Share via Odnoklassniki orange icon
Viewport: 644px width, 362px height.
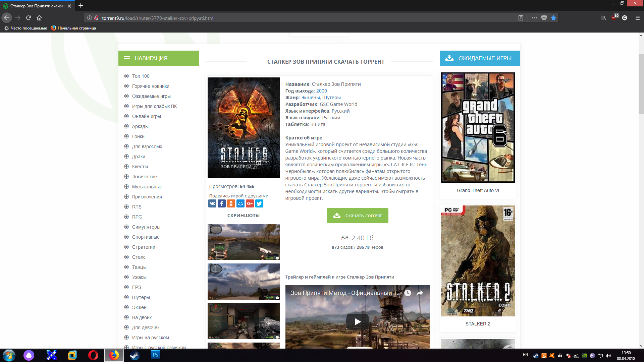click(x=231, y=203)
